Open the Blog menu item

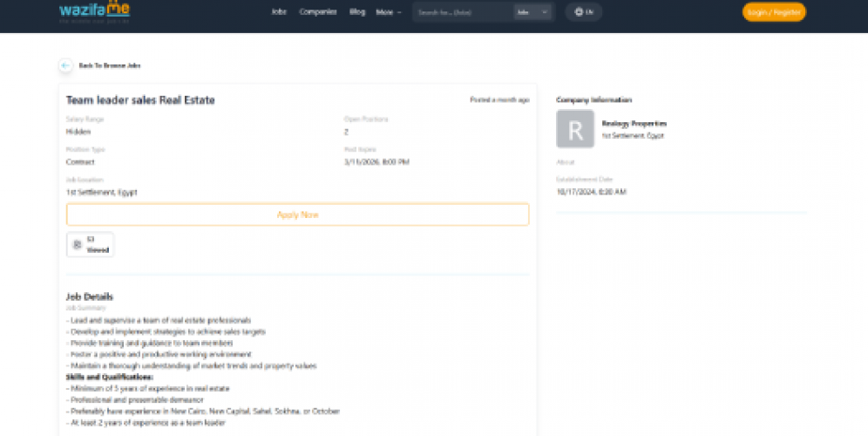357,11
